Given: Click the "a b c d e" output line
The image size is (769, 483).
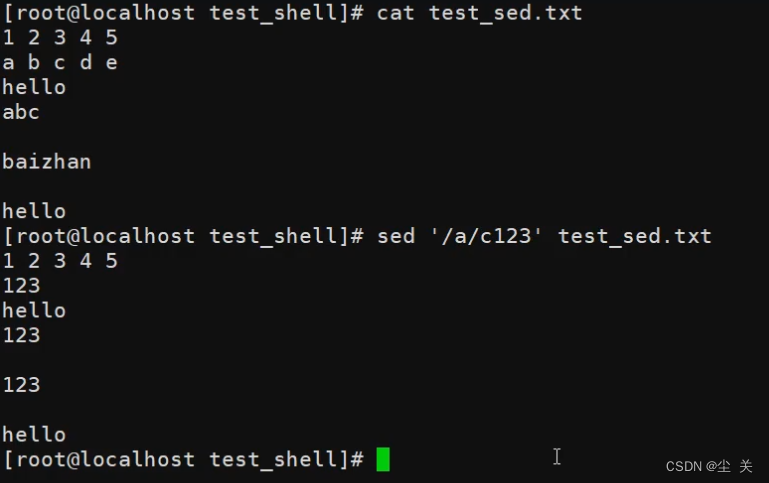Looking at the screenshot, I should tap(60, 63).
